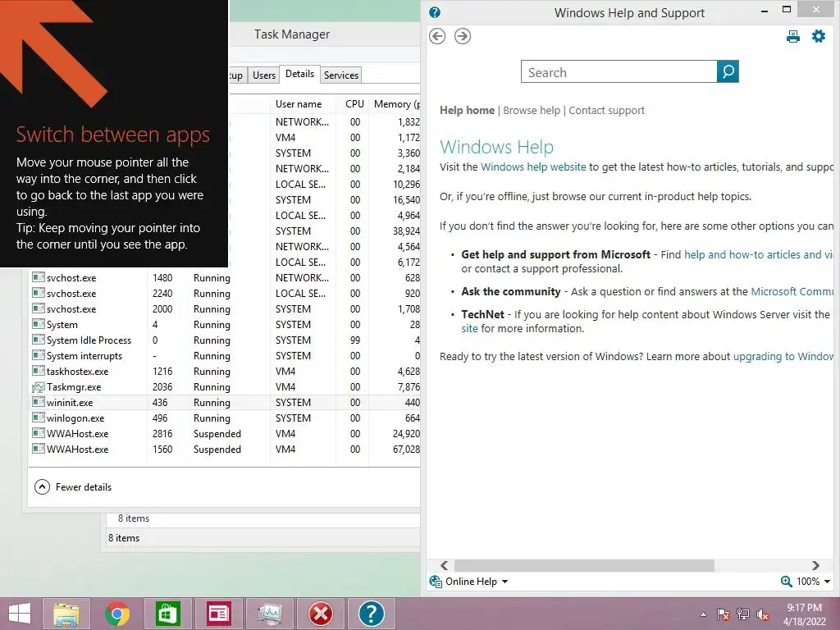The height and width of the screenshot is (630, 840).
Task: Click the help search magnifier button
Action: click(728, 71)
